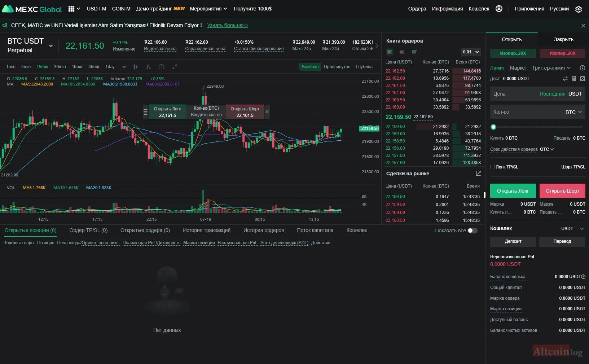
Task: Select the 5min timeframe
Action: point(26,67)
